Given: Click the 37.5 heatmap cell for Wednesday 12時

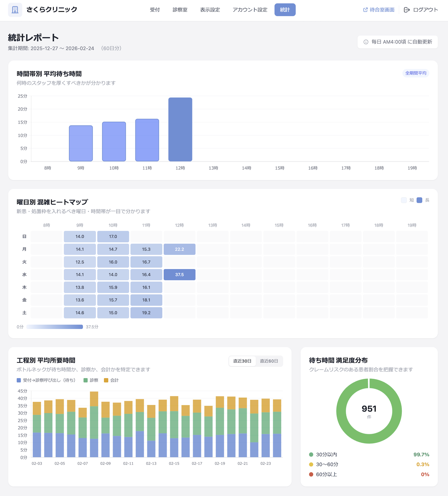Looking at the screenshot, I should [179, 275].
